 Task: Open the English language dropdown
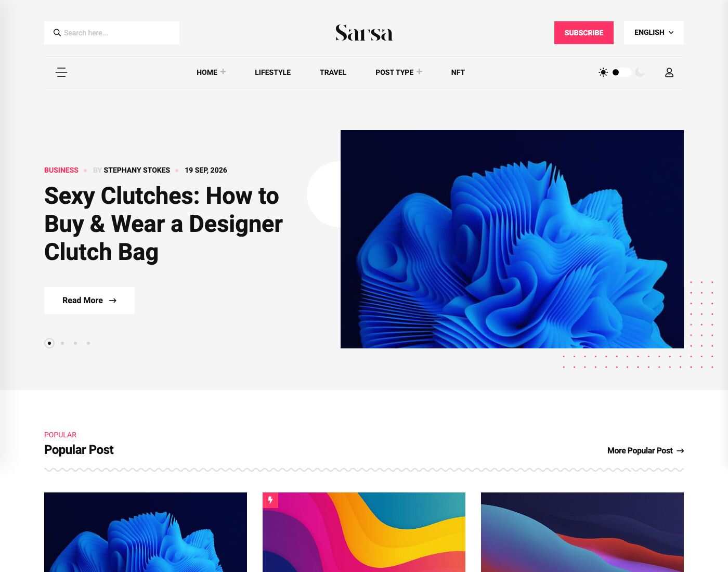(x=654, y=32)
